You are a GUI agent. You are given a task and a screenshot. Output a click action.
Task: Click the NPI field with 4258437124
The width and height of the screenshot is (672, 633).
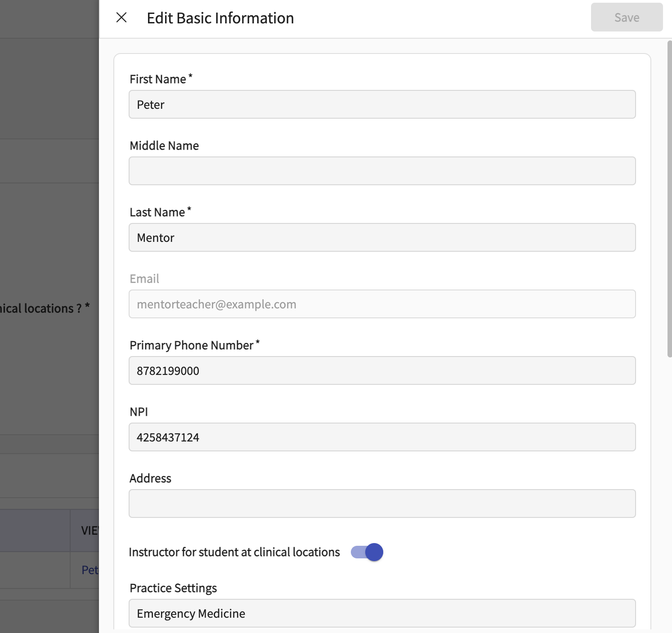[382, 437]
